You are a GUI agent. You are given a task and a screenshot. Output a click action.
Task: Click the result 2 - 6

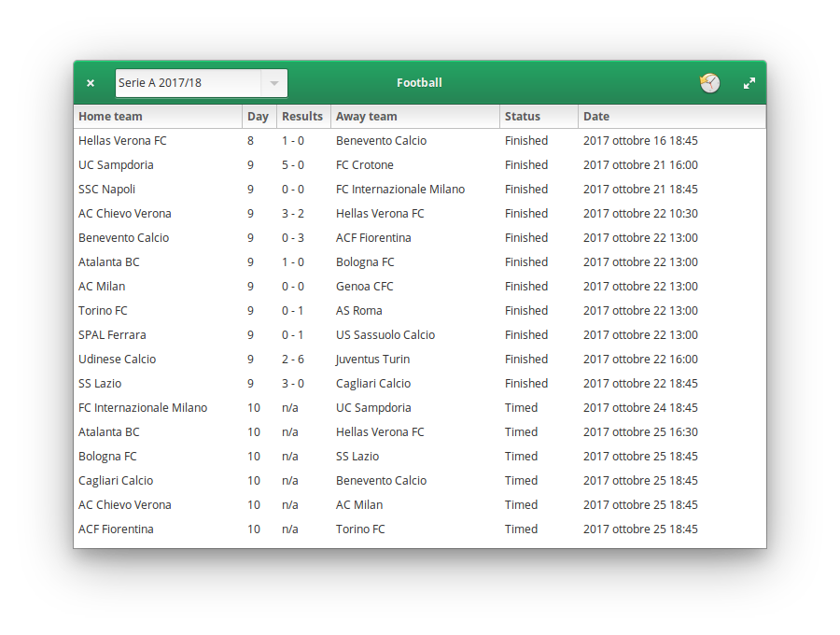tap(293, 359)
